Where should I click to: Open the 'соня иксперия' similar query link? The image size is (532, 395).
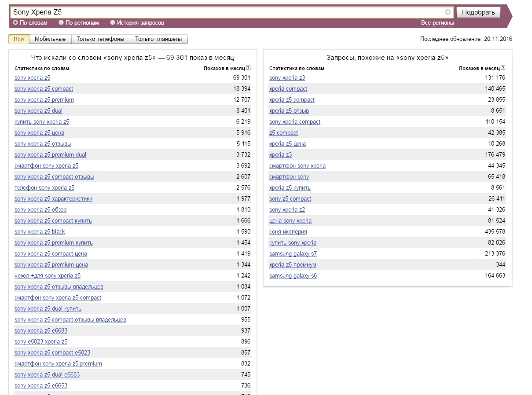pos(288,232)
